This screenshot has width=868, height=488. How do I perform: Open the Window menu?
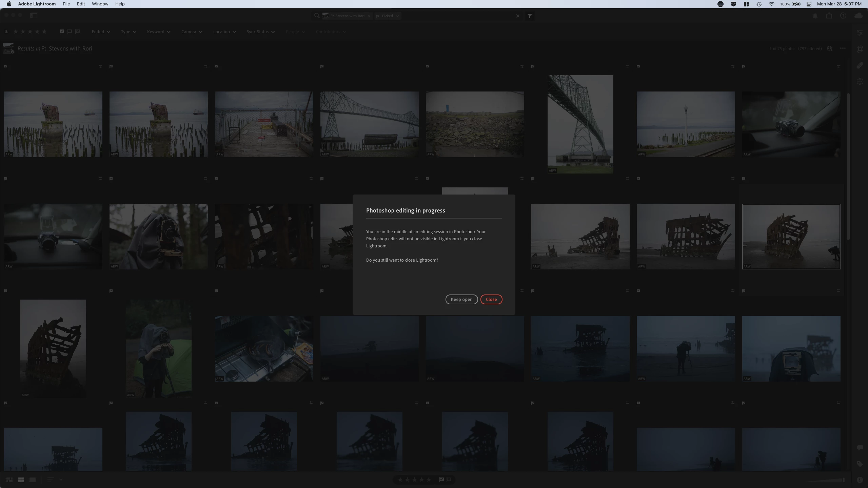point(100,4)
